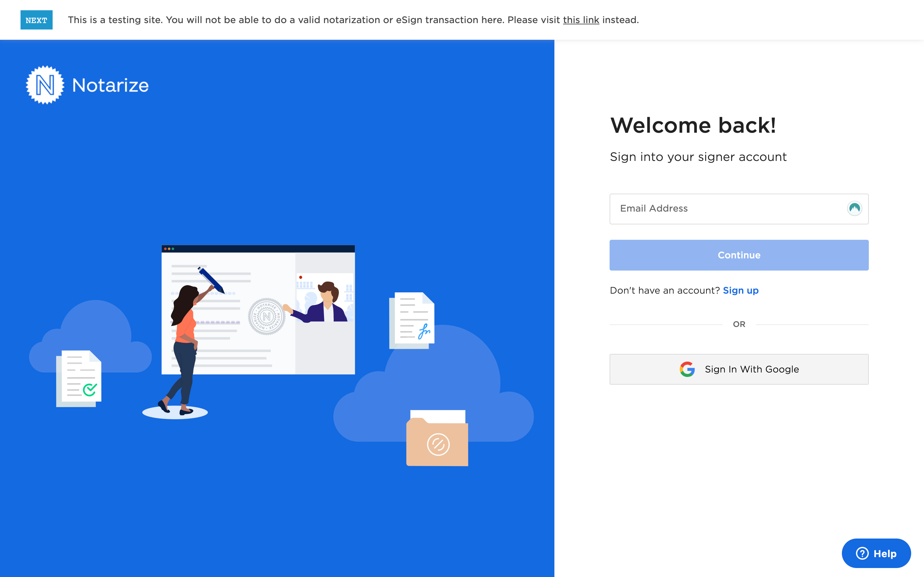This screenshot has width=924, height=577.
Task: Click the signed document illustration
Action: [412, 321]
